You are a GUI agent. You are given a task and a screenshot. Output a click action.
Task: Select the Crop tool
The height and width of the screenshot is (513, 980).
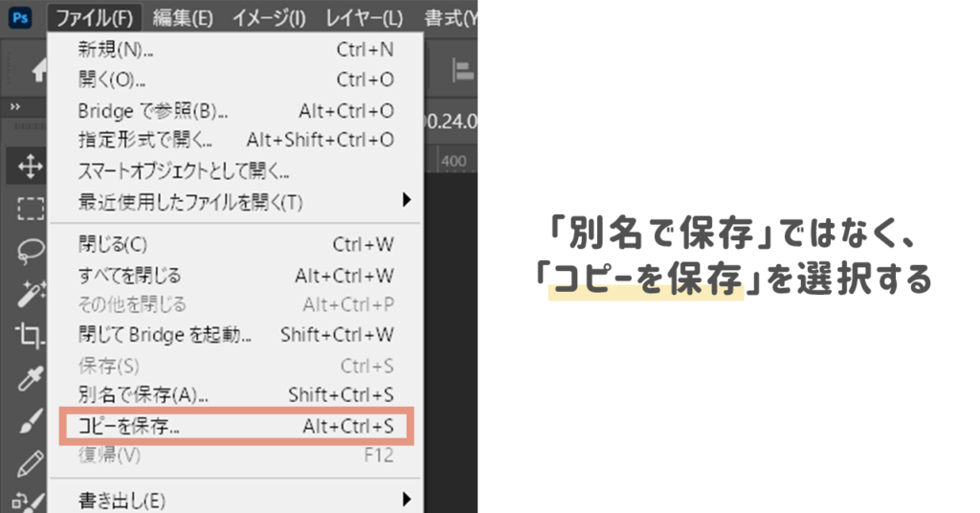click(29, 334)
